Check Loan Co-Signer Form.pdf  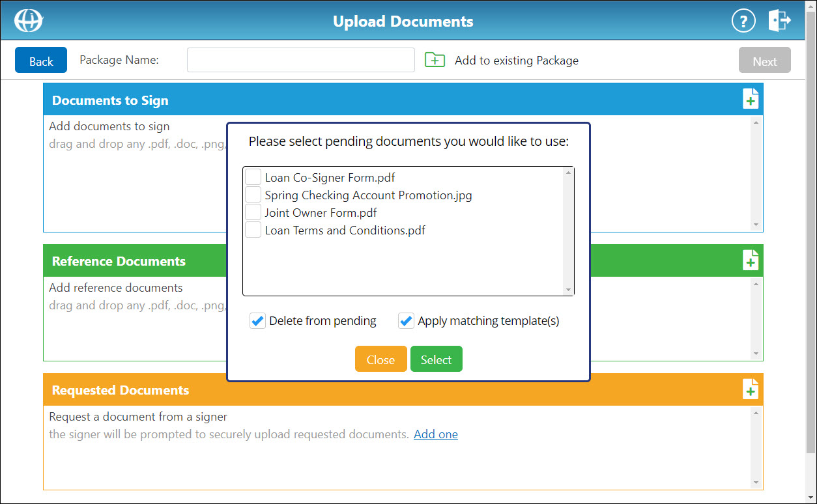coord(253,176)
